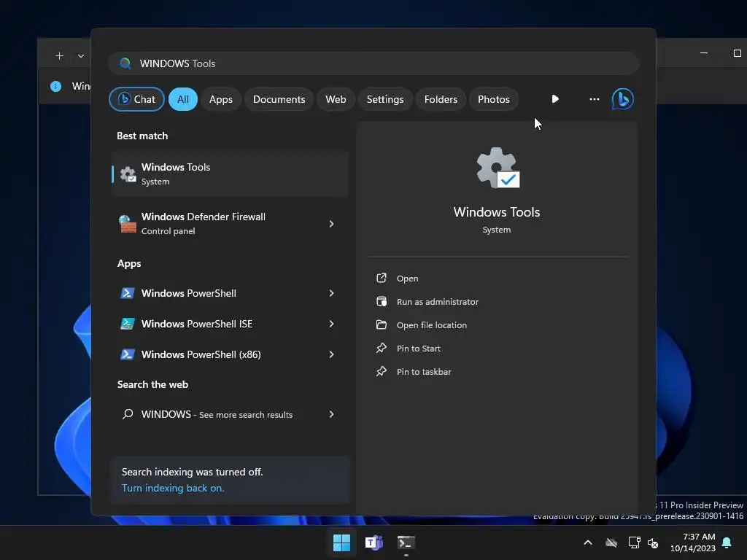The height and width of the screenshot is (560, 747).
Task: Pin Windows Tools to Start
Action: point(418,349)
